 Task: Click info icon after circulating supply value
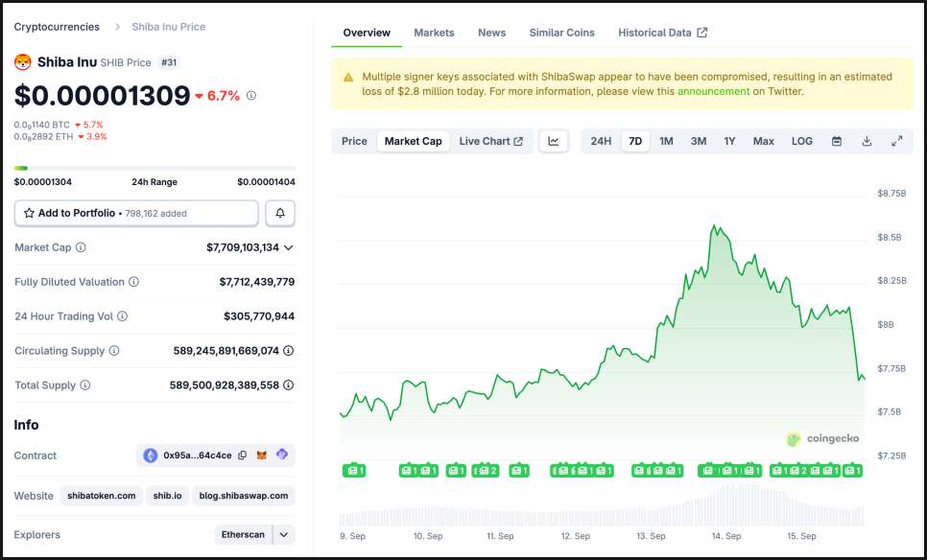pyautogui.click(x=289, y=350)
